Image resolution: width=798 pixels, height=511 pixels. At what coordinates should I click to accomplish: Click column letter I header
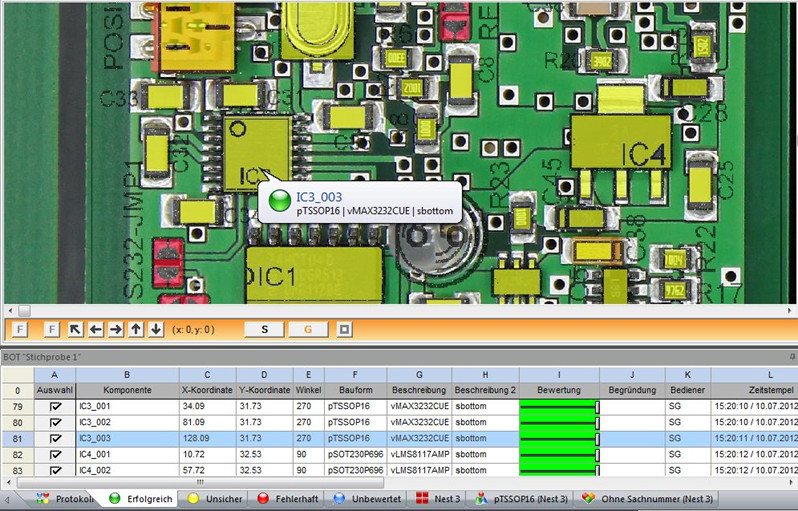pos(559,375)
